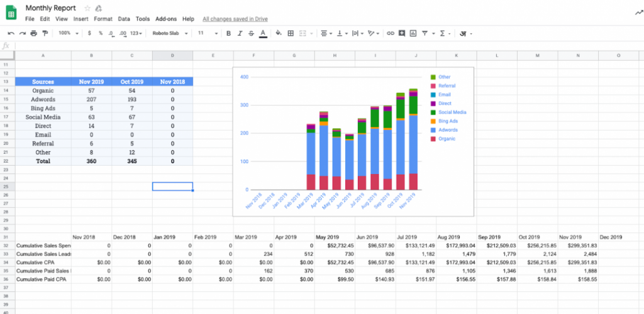Select the 'Adwords' cell
The width and height of the screenshot is (644, 314).
[x=43, y=99]
